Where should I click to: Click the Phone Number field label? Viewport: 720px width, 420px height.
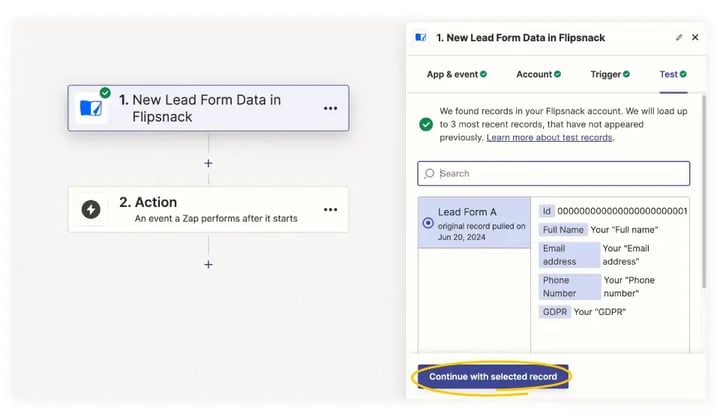(569, 286)
